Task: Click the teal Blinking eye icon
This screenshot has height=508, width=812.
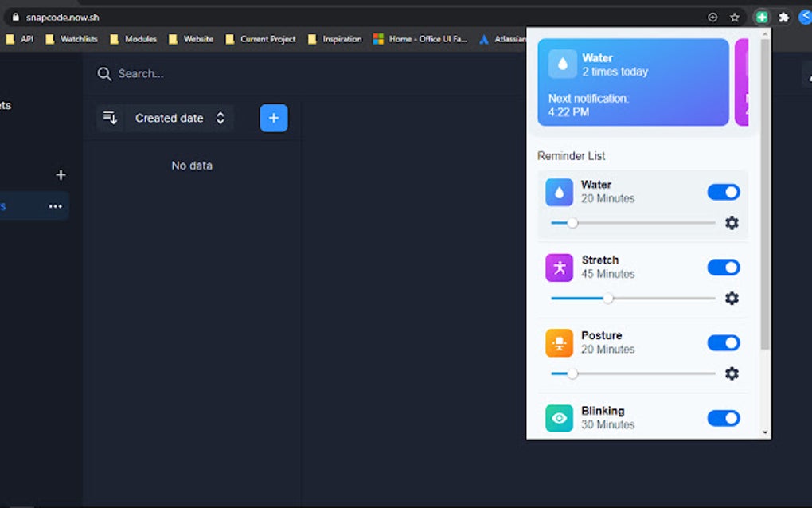Action: pyautogui.click(x=560, y=417)
